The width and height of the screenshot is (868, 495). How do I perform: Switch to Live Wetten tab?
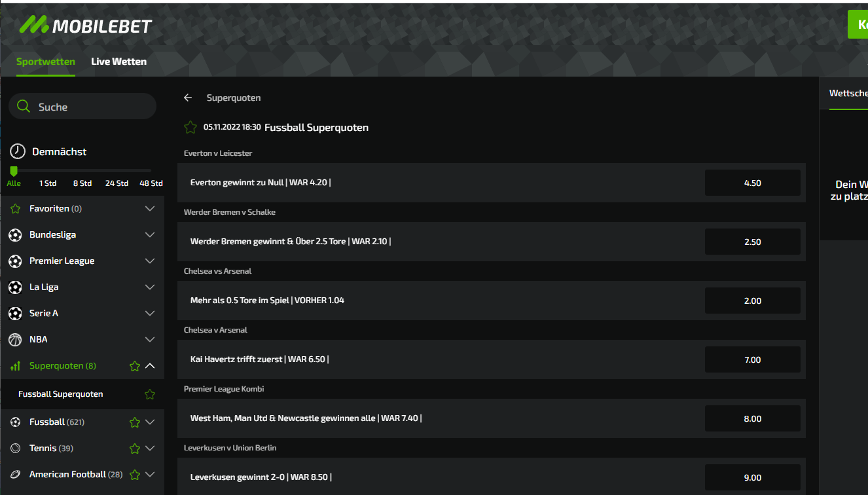click(x=118, y=62)
